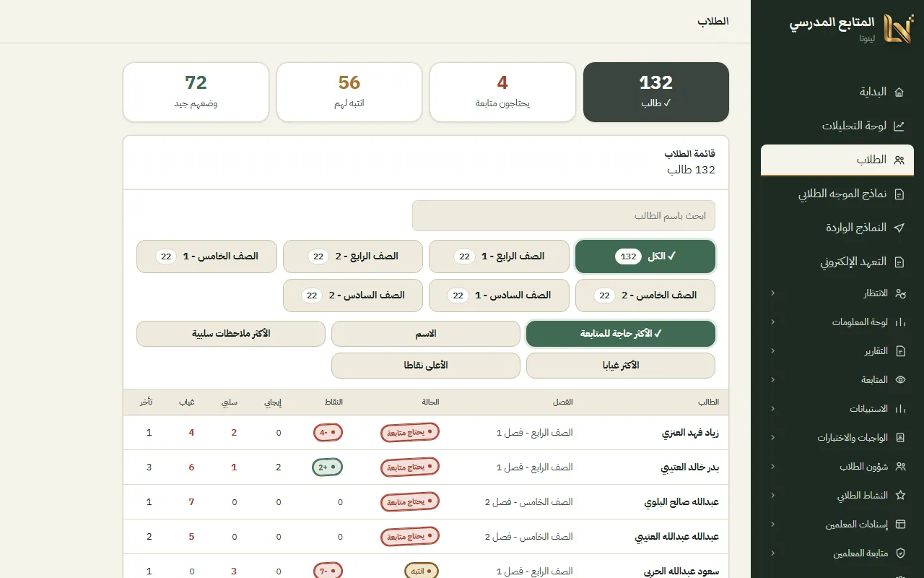This screenshot has height=578, width=924.
Task: Open البداية from the sidebar
Action: (x=837, y=92)
